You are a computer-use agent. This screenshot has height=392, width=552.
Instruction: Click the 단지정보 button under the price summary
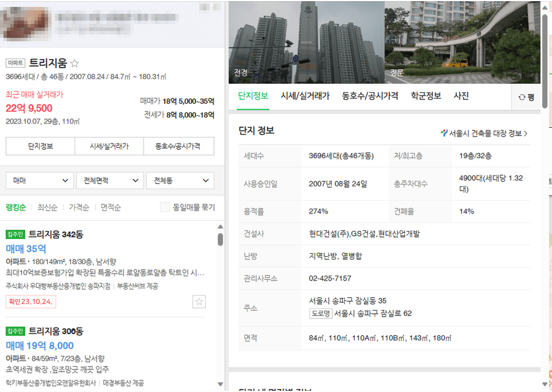tap(40, 146)
